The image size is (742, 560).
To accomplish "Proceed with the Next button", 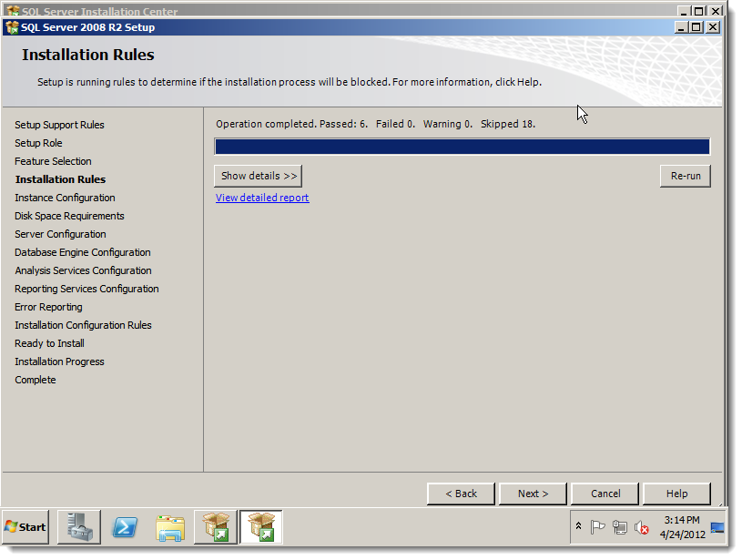I will pyautogui.click(x=533, y=494).
